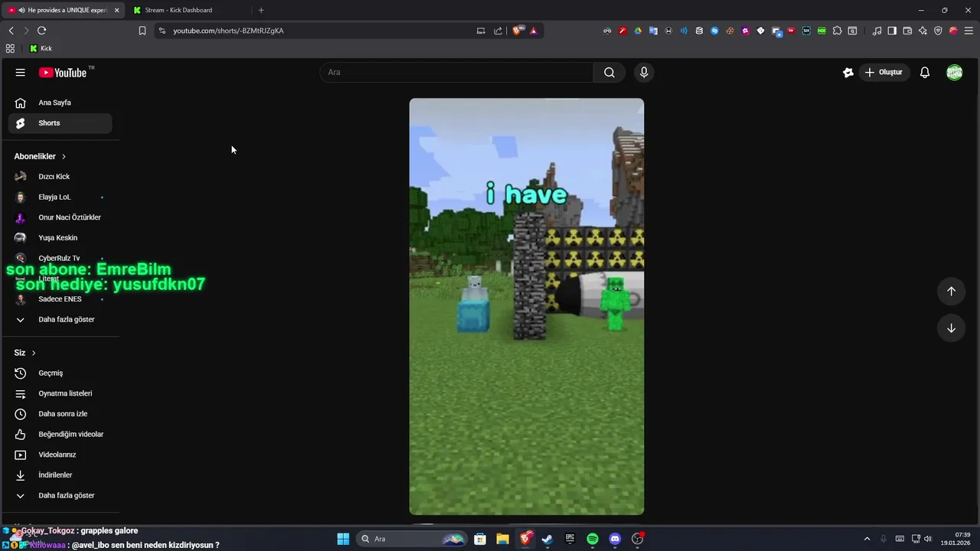Show hidden system tray icons
This screenshot has width=980, height=551.
[867, 539]
